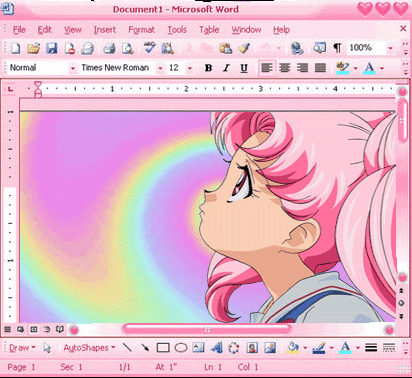Insert WordArt from the drawing toolbar
Image resolution: width=412 pixels, height=378 pixels.
[217, 348]
